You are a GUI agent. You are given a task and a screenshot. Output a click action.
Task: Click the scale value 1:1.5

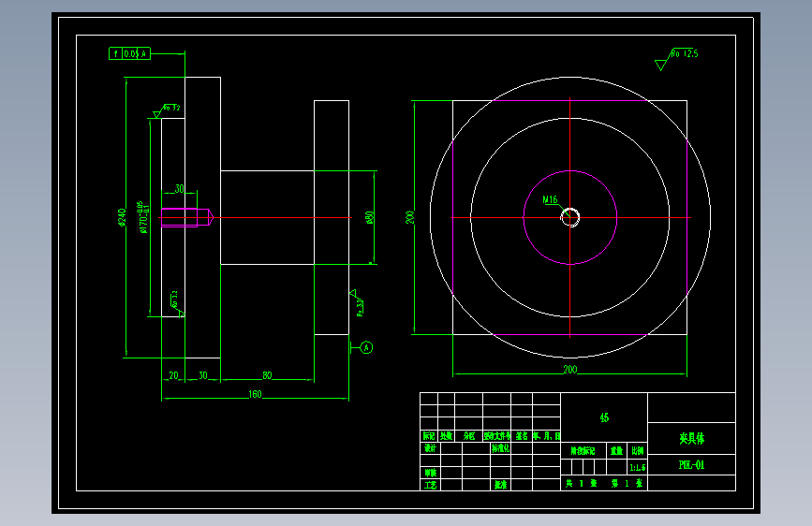click(638, 467)
